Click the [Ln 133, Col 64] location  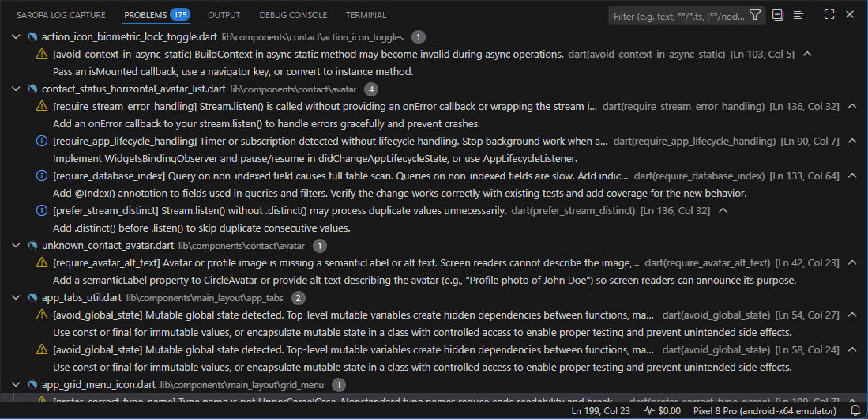pyautogui.click(x=805, y=176)
